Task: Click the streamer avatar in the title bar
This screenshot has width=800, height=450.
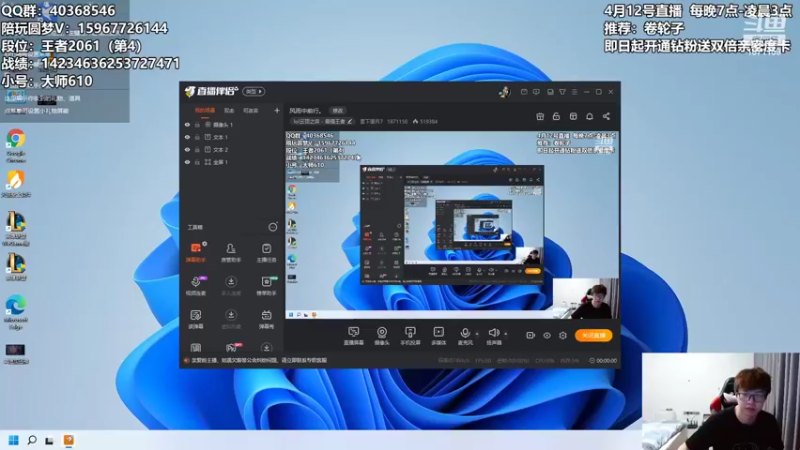Action: (504, 92)
